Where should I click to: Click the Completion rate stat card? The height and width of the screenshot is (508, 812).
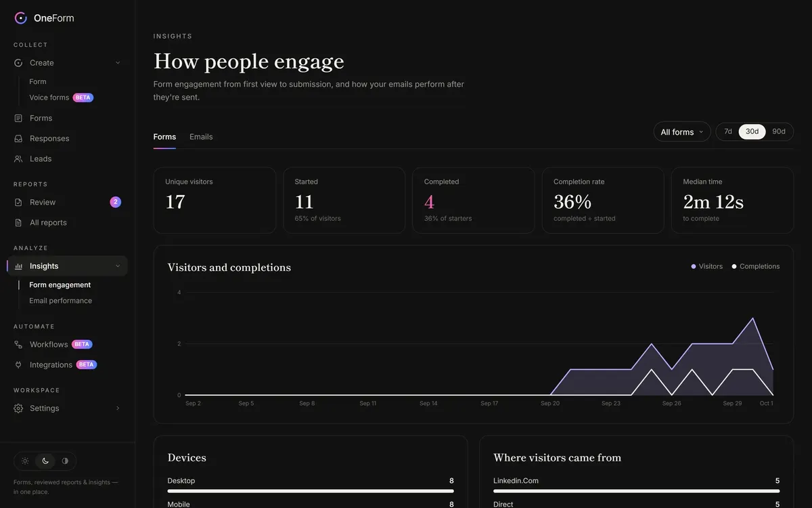coord(603,200)
